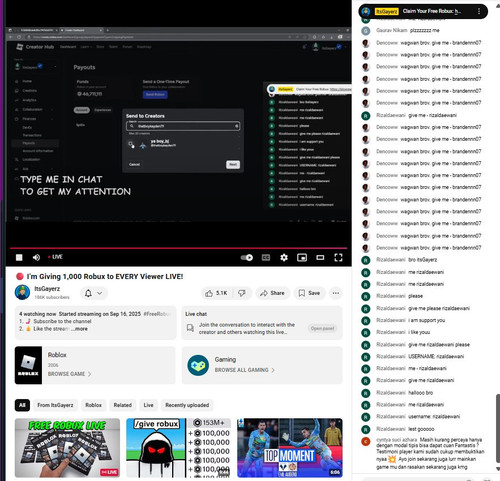Click Rizaldaewani's lest gooooo message
The width and height of the screenshot is (500, 481).
coord(421,429)
